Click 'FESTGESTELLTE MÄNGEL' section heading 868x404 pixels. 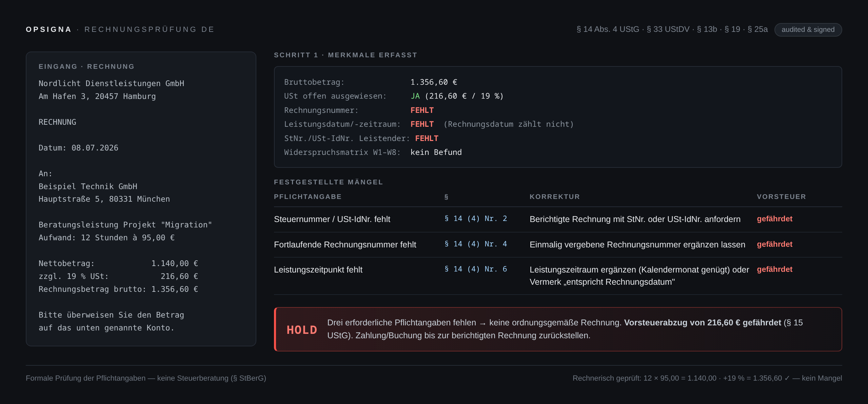tap(328, 182)
